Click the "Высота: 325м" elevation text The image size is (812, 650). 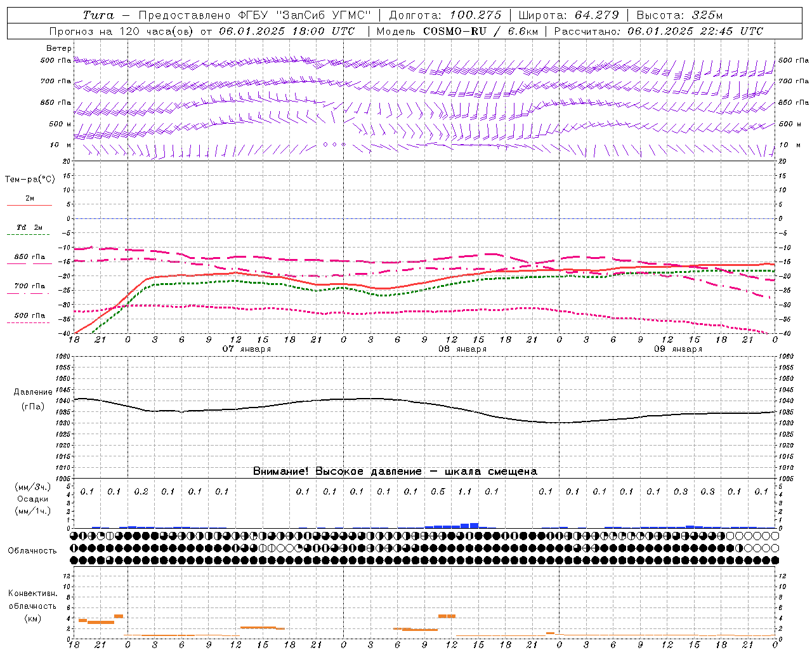(679, 15)
